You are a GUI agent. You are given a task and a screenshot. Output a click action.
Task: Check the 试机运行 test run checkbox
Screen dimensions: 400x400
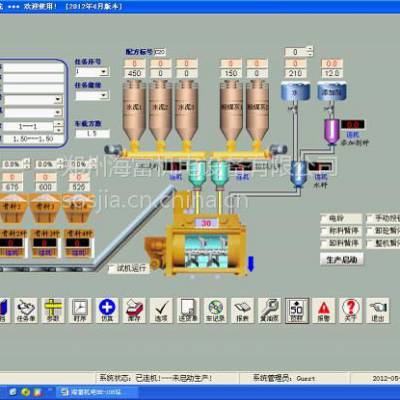112,268
